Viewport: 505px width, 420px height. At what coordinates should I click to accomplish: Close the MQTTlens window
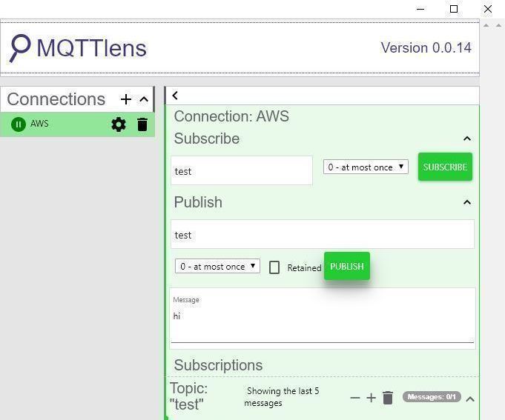click(x=488, y=9)
